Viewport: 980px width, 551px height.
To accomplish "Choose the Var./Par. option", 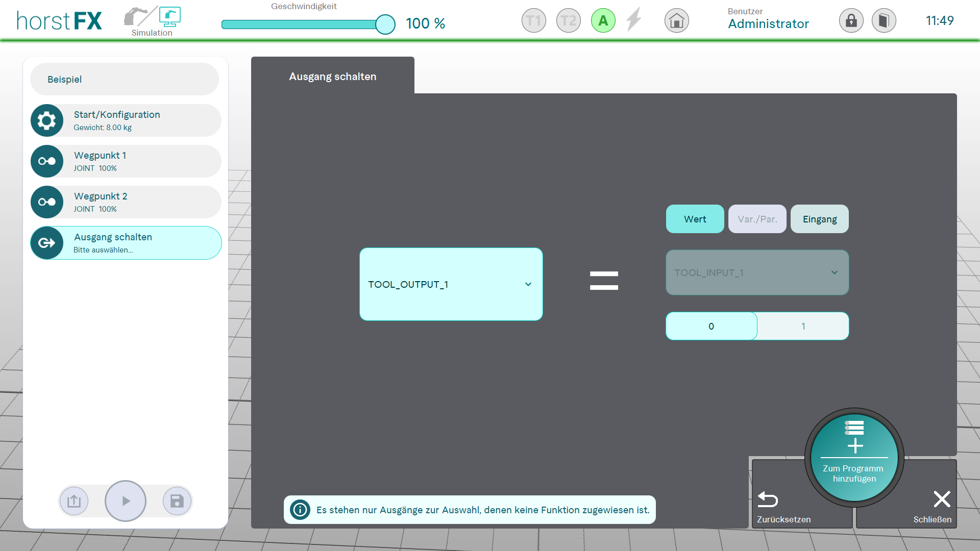I will [757, 219].
